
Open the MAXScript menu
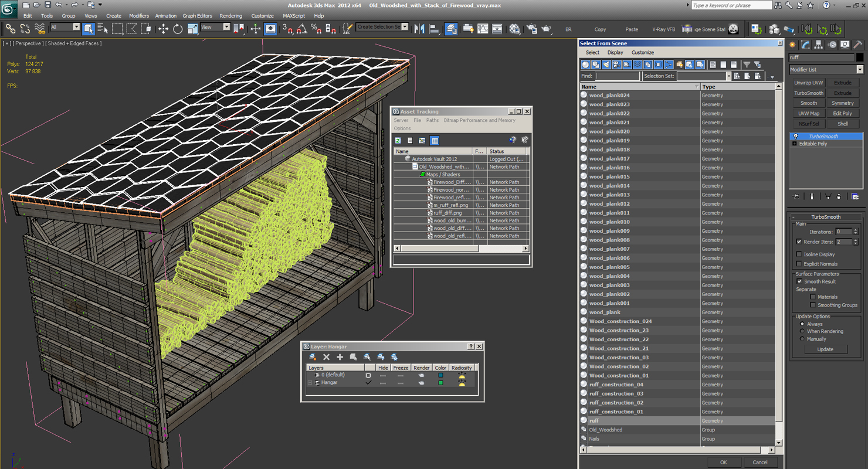pyautogui.click(x=294, y=16)
